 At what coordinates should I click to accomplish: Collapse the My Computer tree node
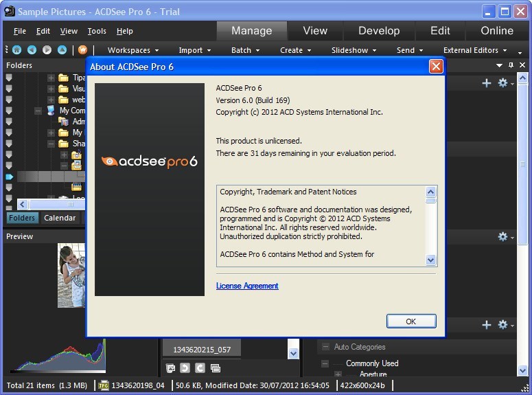(x=38, y=111)
